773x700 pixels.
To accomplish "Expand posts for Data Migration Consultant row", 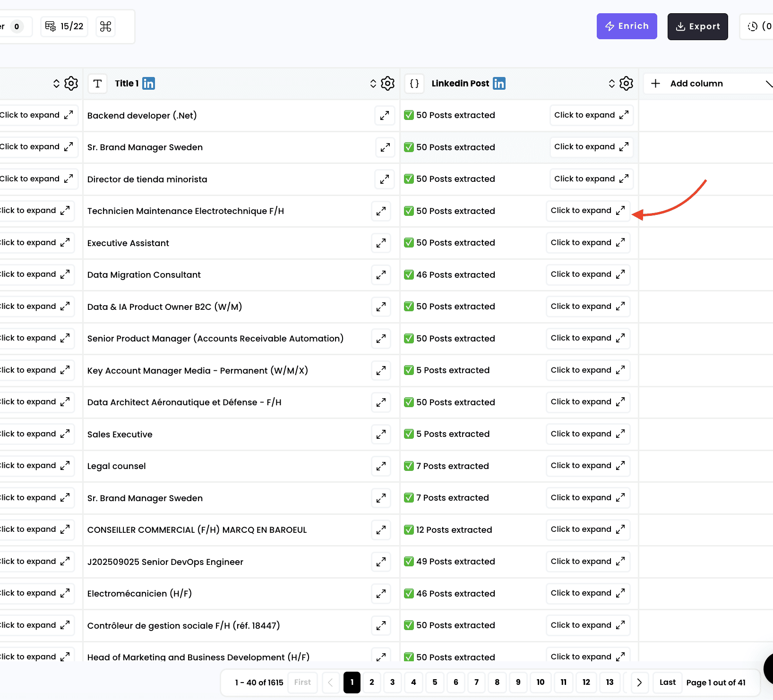I will tap(588, 274).
